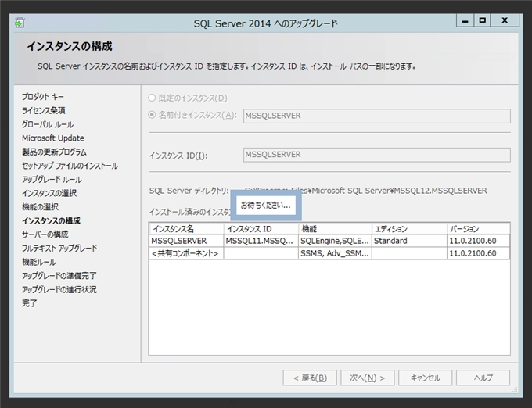Select the MSSQLSERVER instance name cell
Screen dimensions: 532x408
[186, 241]
